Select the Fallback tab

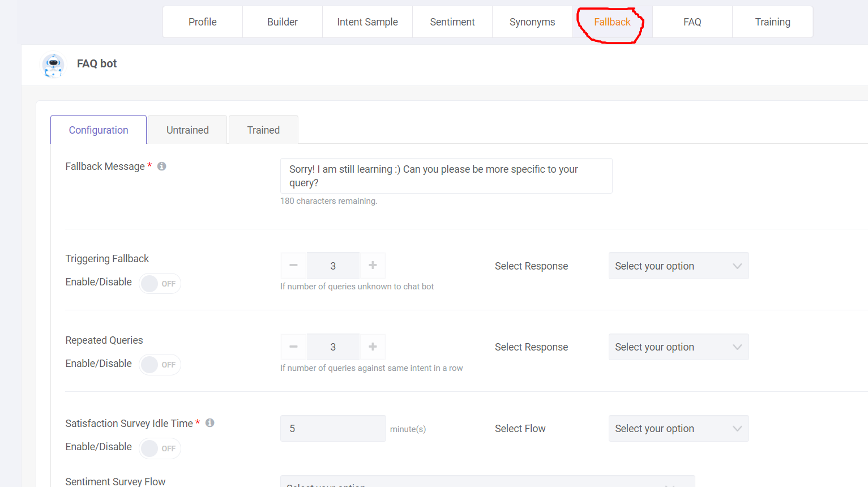pyautogui.click(x=612, y=22)
